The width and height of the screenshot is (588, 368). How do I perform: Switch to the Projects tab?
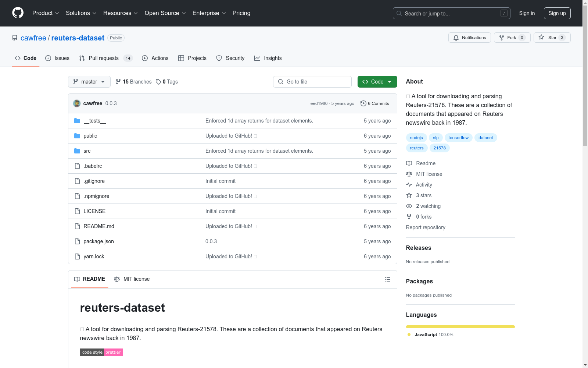coord(192,58)
